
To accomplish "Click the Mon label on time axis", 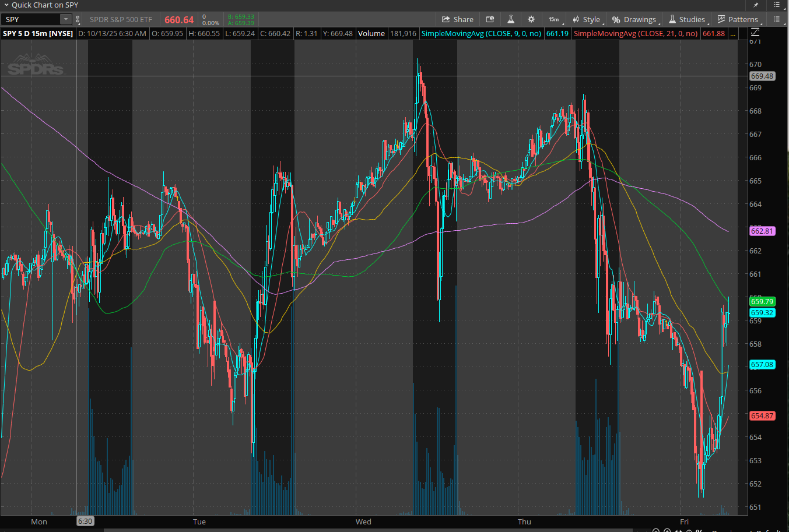I will (x=39, y=522).
